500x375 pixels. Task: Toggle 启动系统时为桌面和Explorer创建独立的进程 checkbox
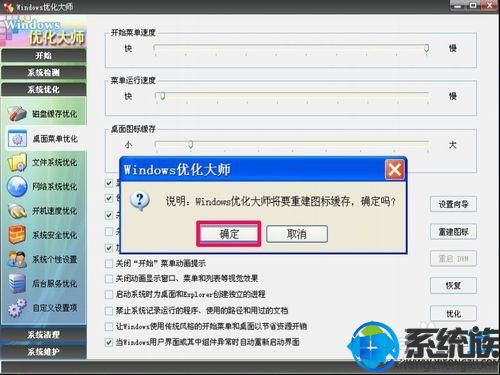pos(109,295)
